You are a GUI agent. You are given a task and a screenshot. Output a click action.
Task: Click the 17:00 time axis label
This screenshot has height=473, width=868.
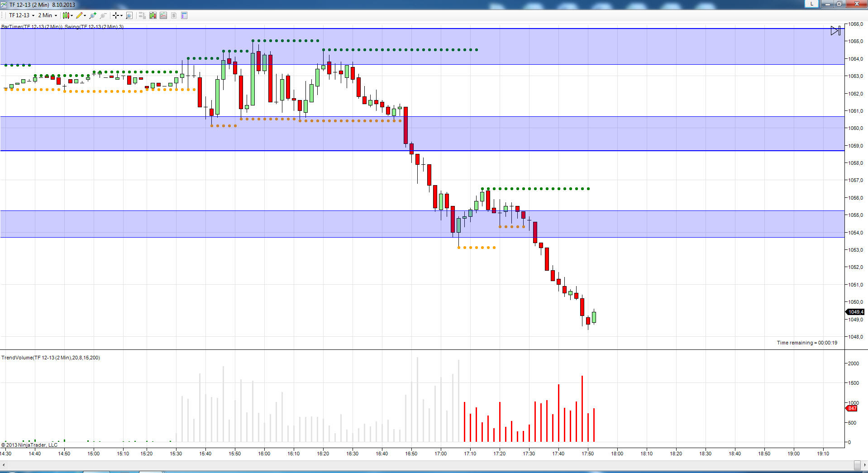tap(440, 454)
